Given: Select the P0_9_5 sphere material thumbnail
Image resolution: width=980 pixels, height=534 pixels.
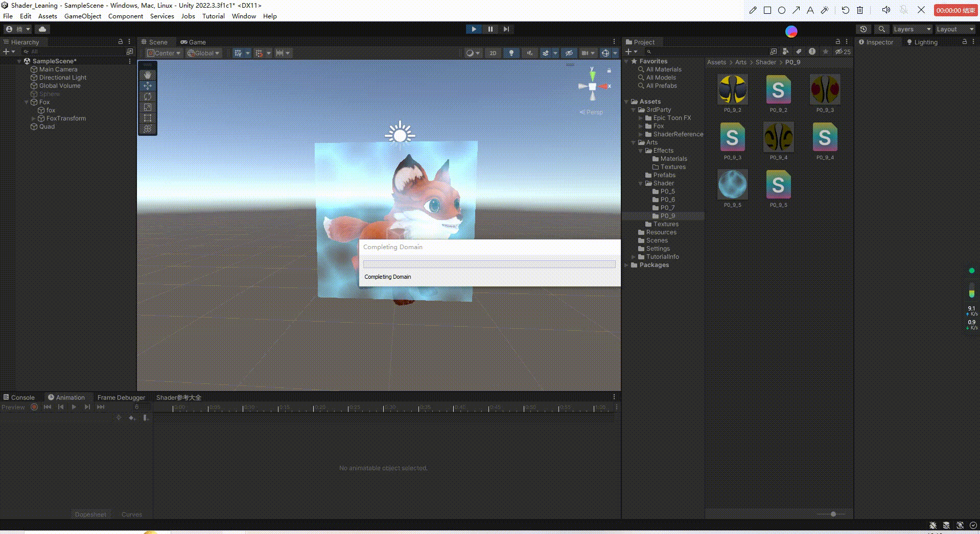Looking at the screenshot, I should click(x=732, y=184).
